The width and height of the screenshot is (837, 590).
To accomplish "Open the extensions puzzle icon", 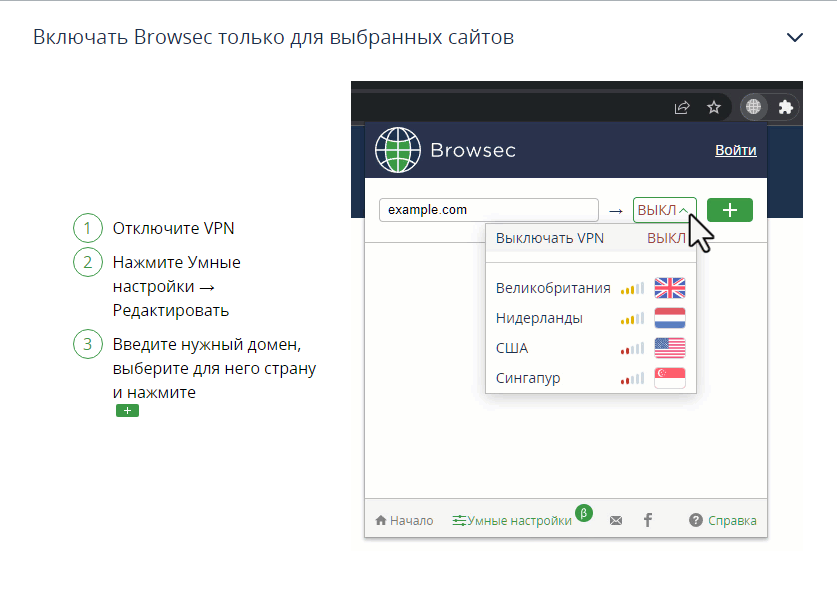I will point(785,107).
